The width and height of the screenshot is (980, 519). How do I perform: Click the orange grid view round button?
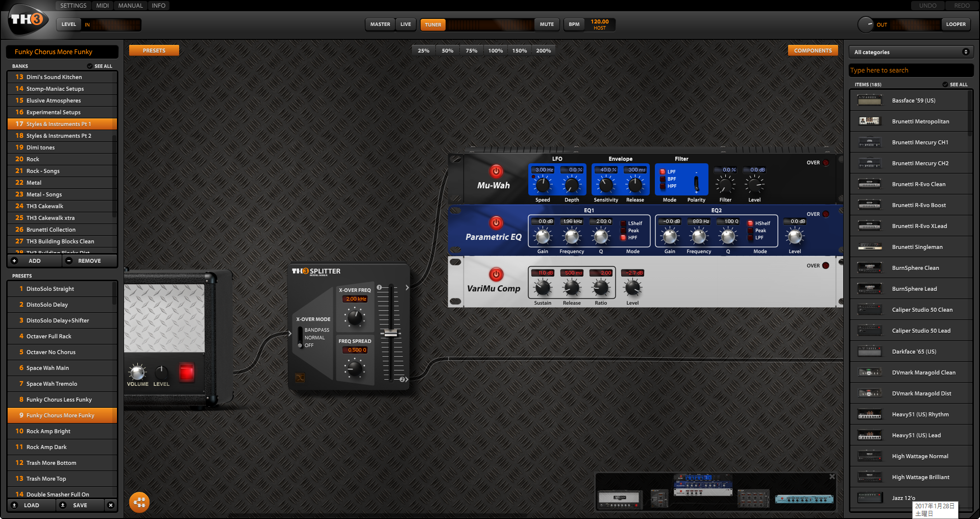[x=139, y=502]
